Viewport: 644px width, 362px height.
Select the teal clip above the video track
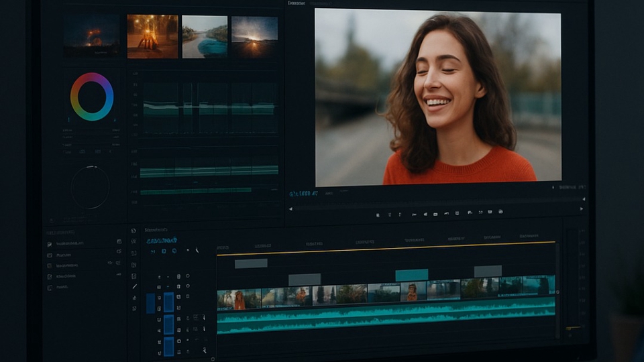[x=411, y=275]
